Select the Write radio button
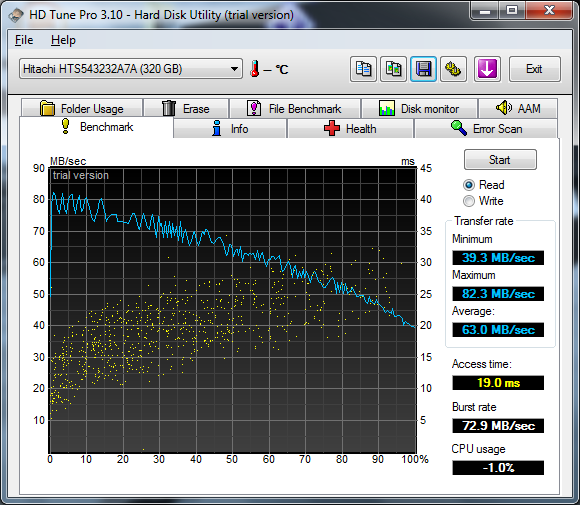This screenshot has height=505, width=580. pos(469,201)
